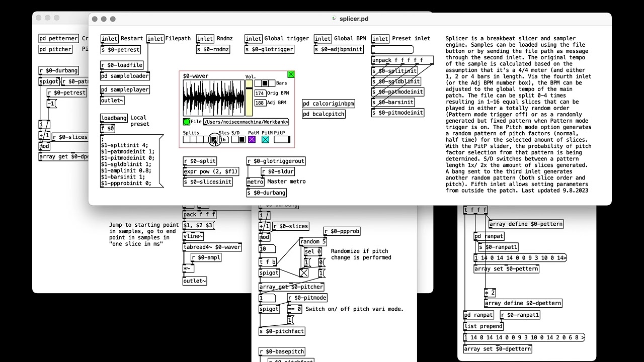Click the number box showing 10

(267, 249)
